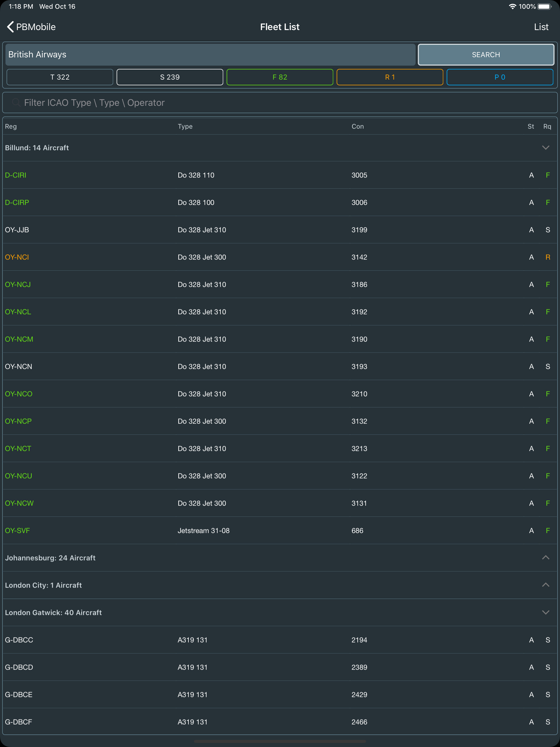The height and width of the screenshot is (747, 560).
Task: Select the R 1 filter
Action: pyautogui.click(x=390, y=77)
